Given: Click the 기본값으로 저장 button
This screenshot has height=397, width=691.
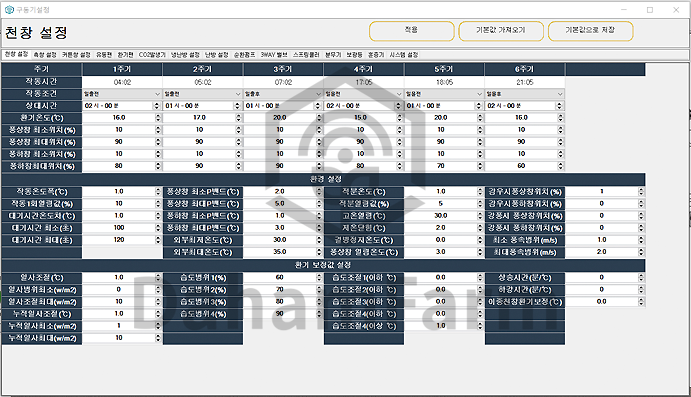Looking at the screenshot, I should coord(591,31).
